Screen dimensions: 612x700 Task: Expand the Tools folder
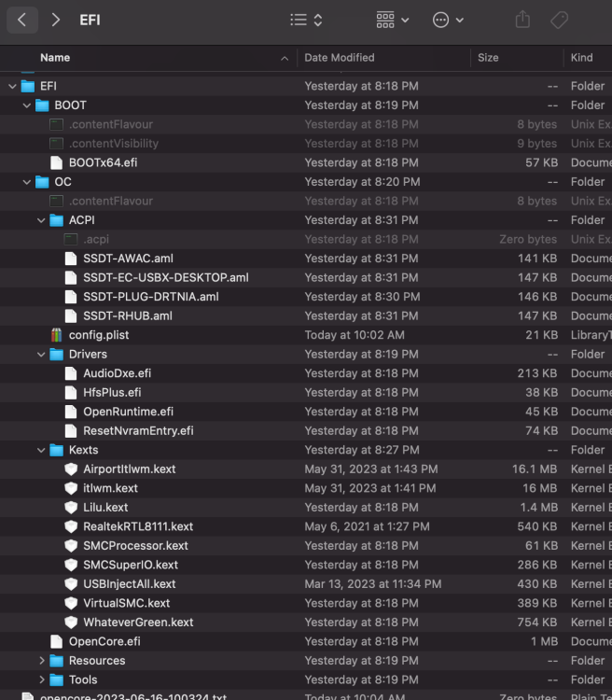tap(41, 679)
